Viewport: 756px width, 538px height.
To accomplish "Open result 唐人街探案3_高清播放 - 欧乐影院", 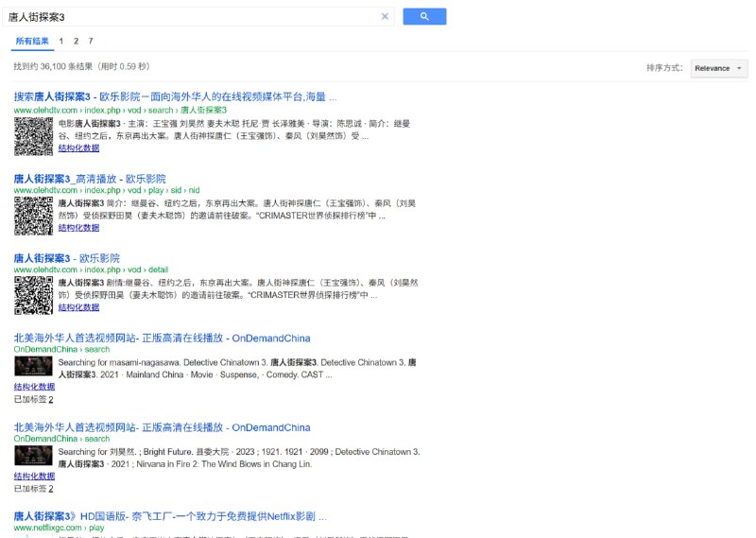I will pos(90,179).
